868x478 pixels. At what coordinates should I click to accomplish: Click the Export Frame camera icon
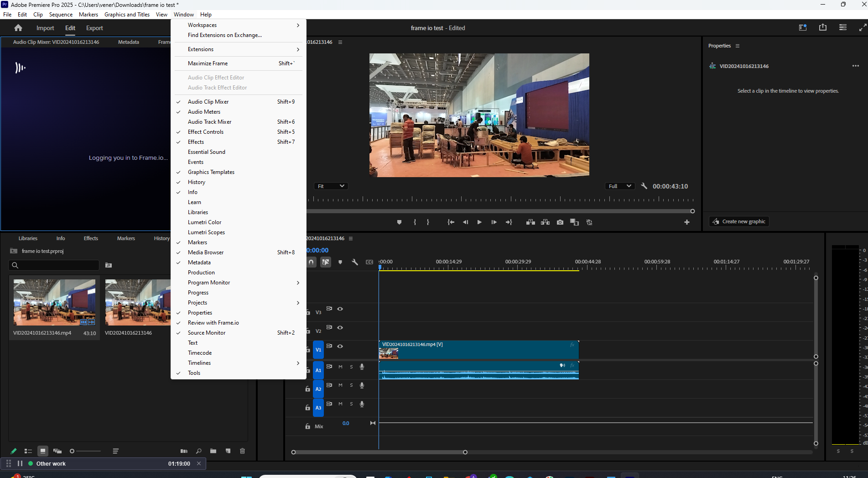[560, 222]
